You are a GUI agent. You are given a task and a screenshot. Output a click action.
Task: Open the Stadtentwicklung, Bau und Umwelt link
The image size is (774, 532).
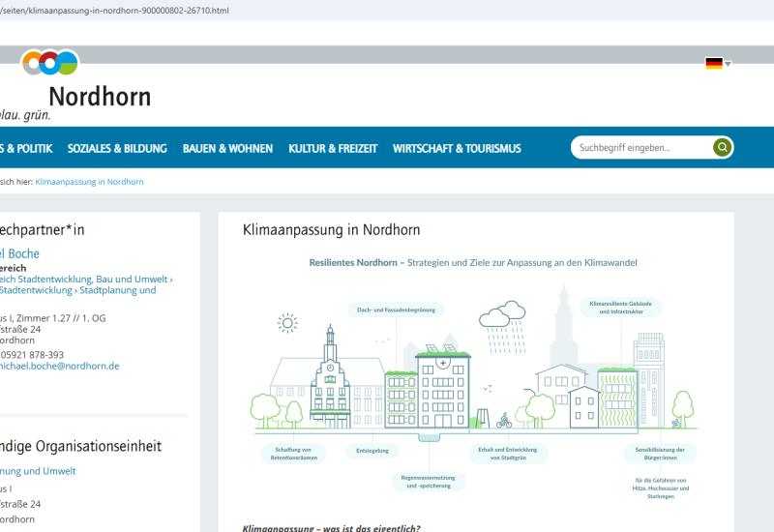(x=85, y=279)
